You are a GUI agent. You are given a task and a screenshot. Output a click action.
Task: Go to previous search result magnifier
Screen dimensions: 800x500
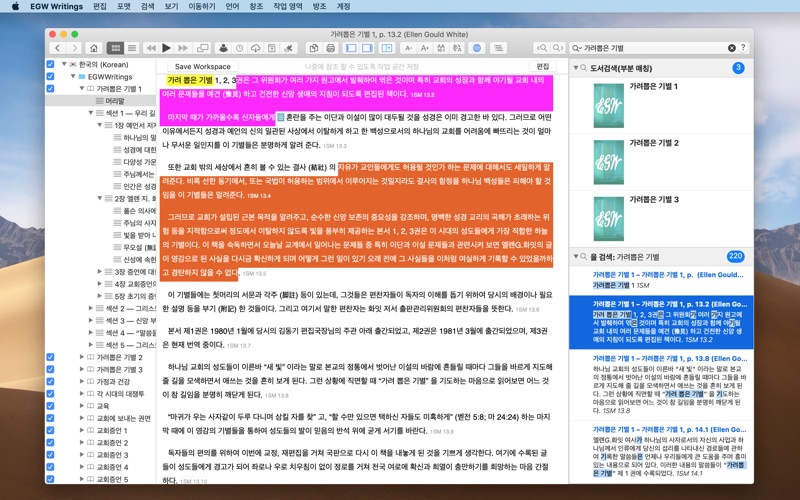click(541, 48)
